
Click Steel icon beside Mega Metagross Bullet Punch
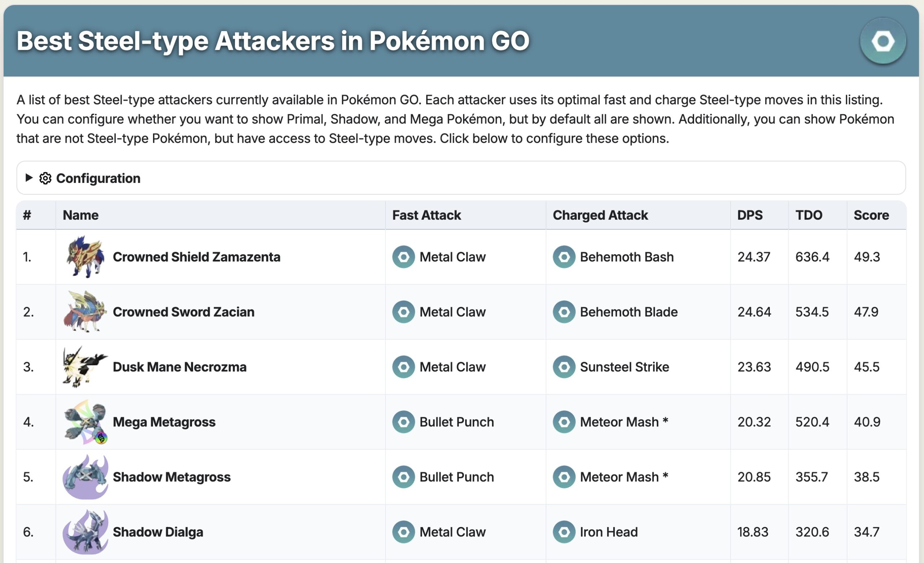(404, 422)
